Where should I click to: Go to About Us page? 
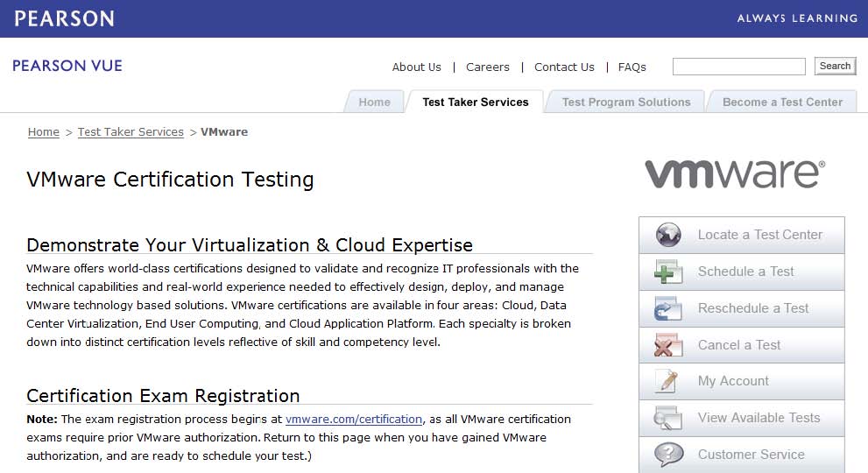(x=416, y=67)
